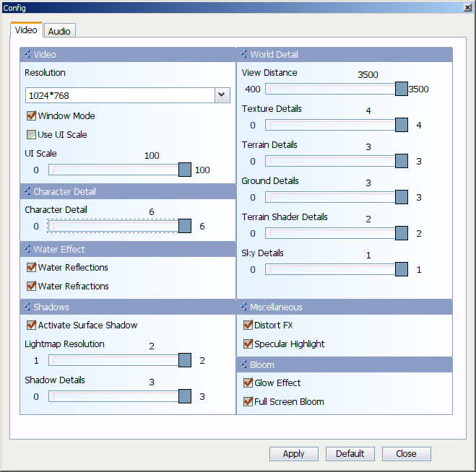
Task: Click the Miscellaneous section header
Action: 345,307
